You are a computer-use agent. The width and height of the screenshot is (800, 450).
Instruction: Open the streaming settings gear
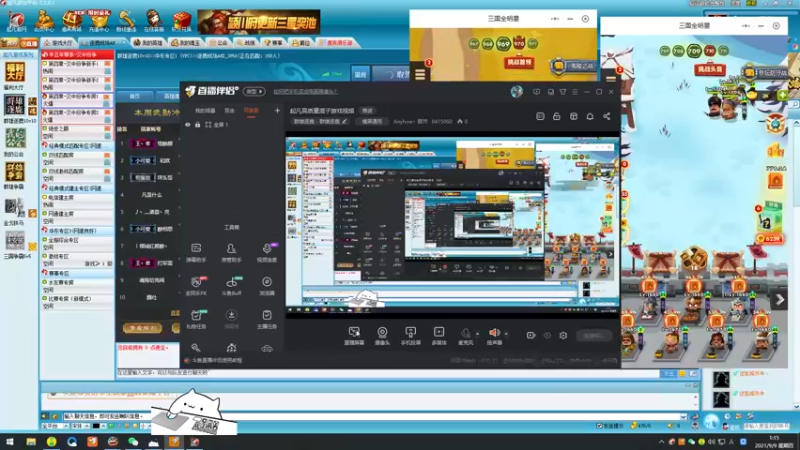tap(563, 335)
